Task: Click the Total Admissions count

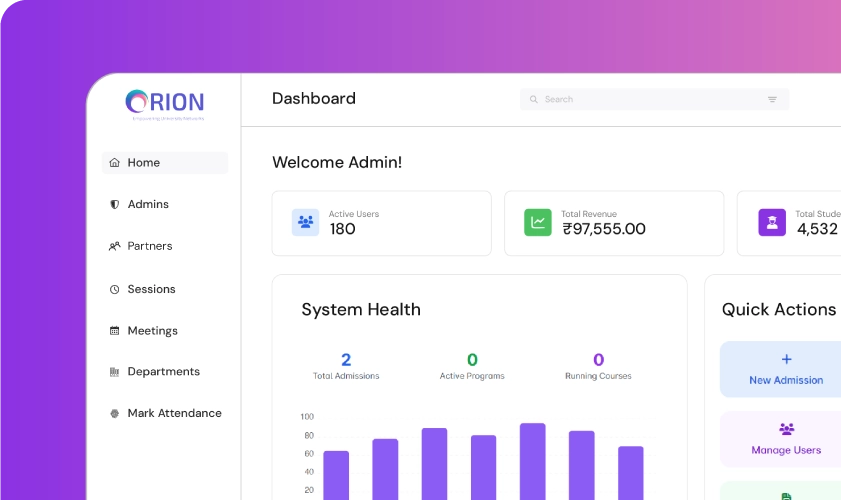Action: (346, 360)
